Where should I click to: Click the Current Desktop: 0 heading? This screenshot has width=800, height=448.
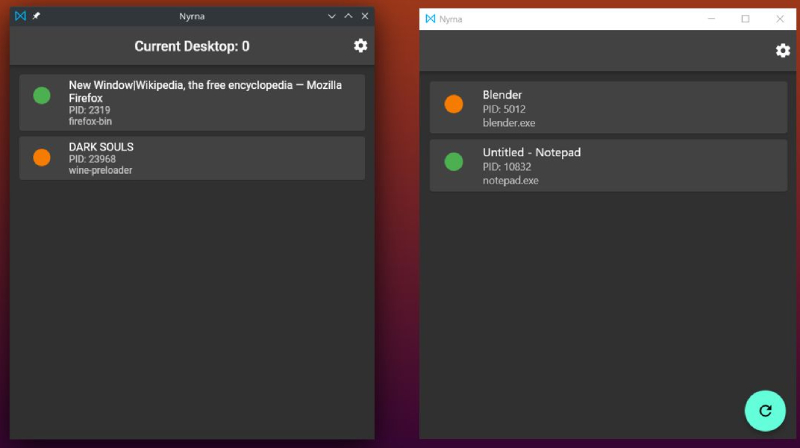coord(192,46)
